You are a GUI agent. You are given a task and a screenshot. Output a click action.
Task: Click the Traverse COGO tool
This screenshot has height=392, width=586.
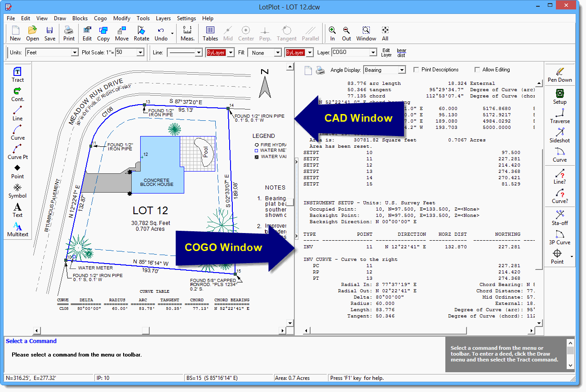click(559, 115)
